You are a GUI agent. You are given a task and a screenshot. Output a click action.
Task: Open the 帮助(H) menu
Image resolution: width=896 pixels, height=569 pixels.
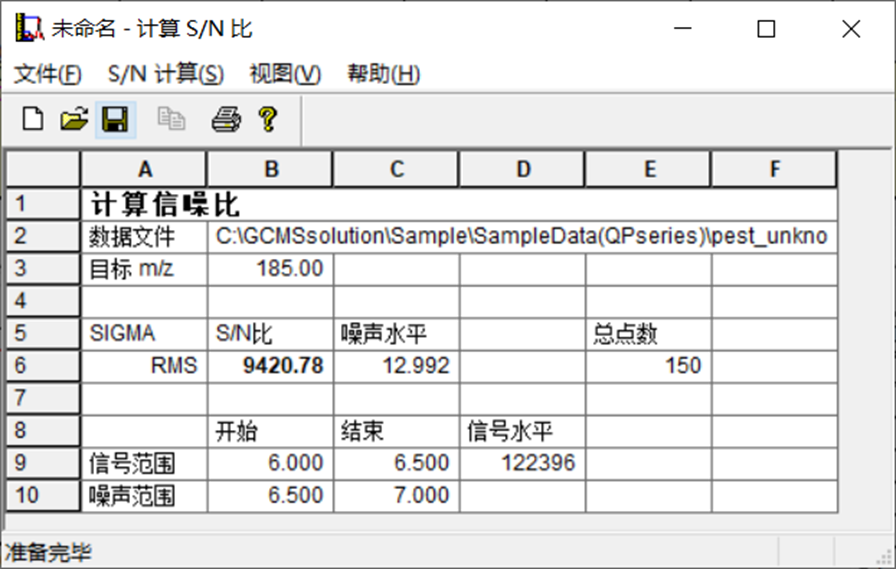383,74
